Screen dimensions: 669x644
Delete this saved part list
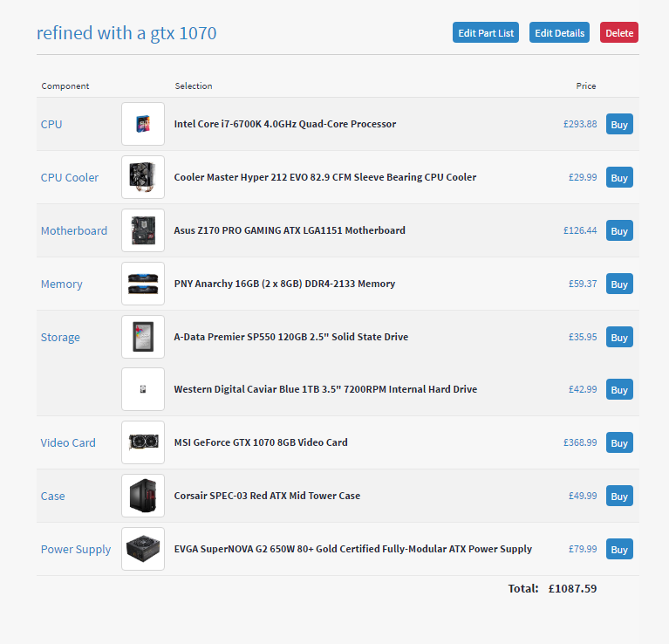pyautogui.click(x=619, y=33)
